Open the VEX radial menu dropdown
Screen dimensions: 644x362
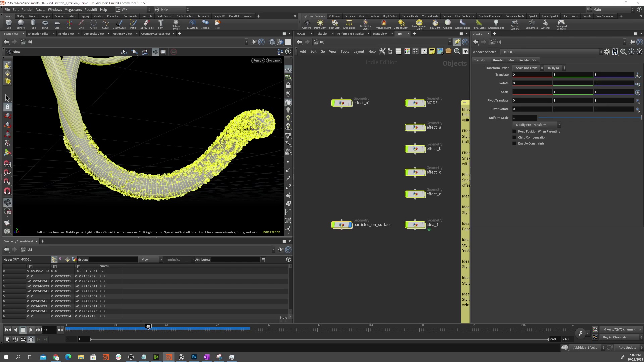(133, 10)
